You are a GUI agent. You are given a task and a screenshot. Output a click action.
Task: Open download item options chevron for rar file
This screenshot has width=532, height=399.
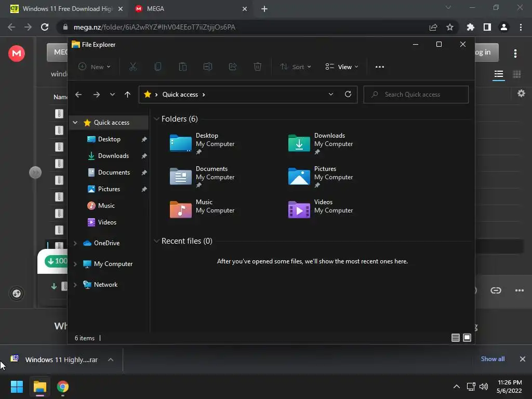tap(111, 360)
